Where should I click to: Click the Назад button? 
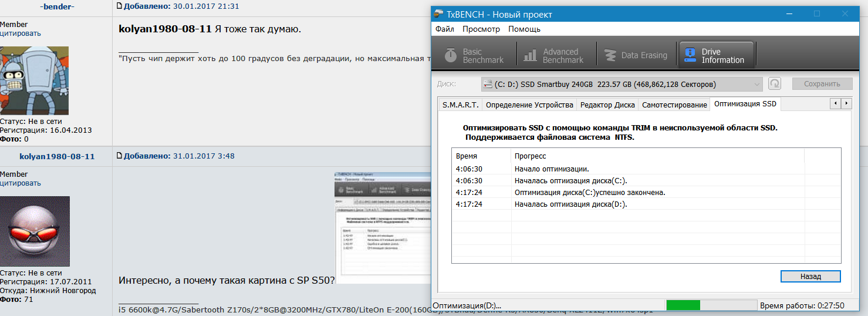click(x=810, y=276)
